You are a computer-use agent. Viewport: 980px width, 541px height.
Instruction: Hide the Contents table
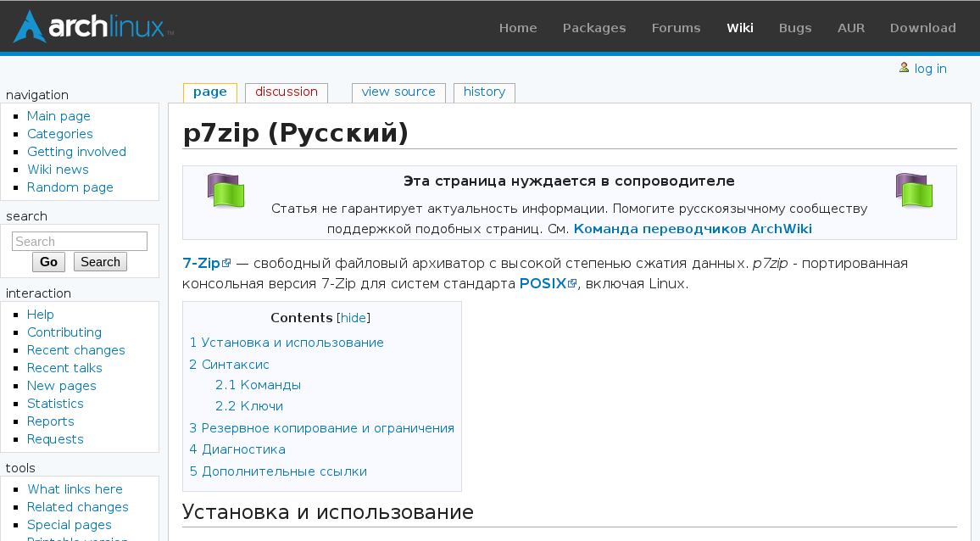click(354, 318)
